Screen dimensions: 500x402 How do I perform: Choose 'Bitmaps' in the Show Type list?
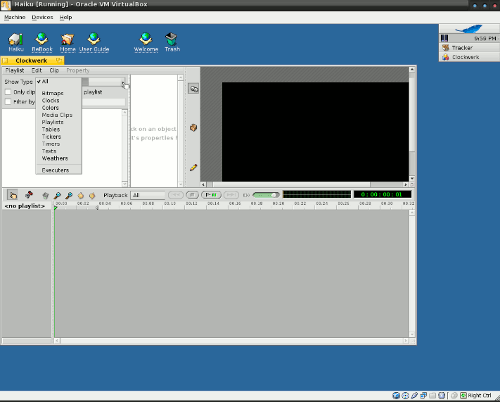click(58, 93)
